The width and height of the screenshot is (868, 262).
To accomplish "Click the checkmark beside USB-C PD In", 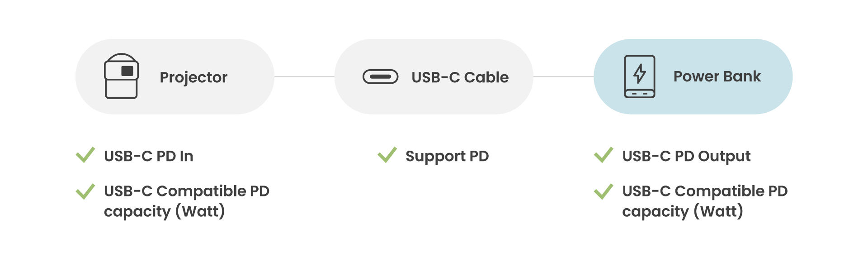I will [85, 155].
